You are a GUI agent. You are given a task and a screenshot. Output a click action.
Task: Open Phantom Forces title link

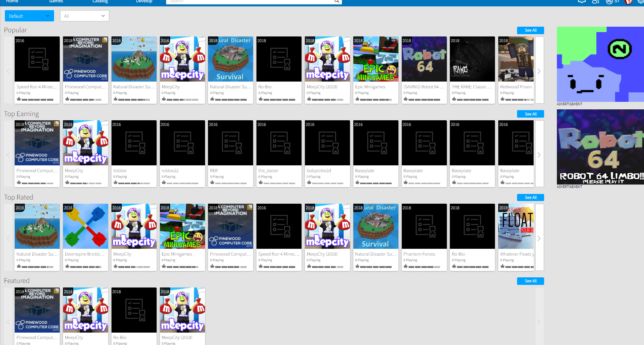(419, 254)
